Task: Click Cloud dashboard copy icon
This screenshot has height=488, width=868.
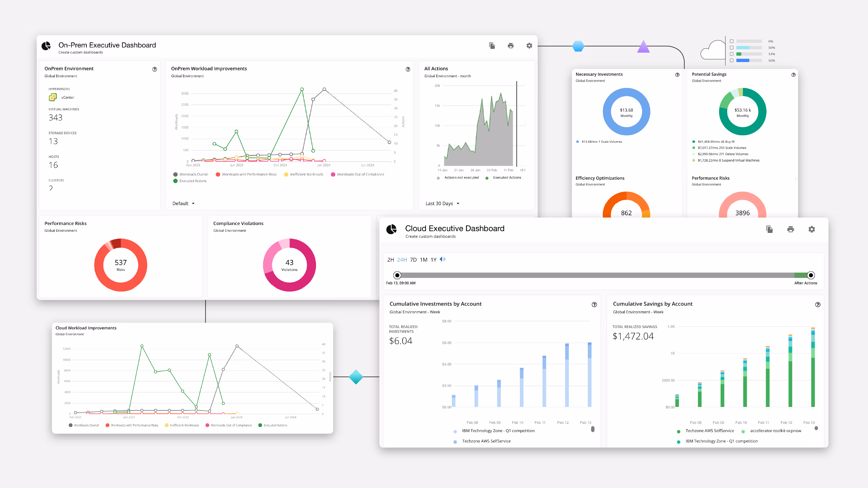Action: [769, 229]
